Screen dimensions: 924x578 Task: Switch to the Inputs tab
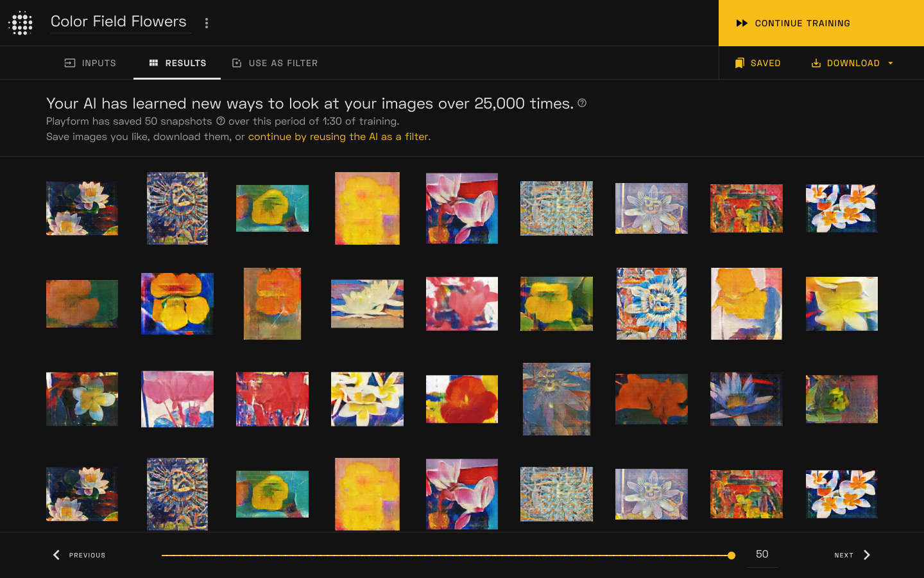coord(90,63)
